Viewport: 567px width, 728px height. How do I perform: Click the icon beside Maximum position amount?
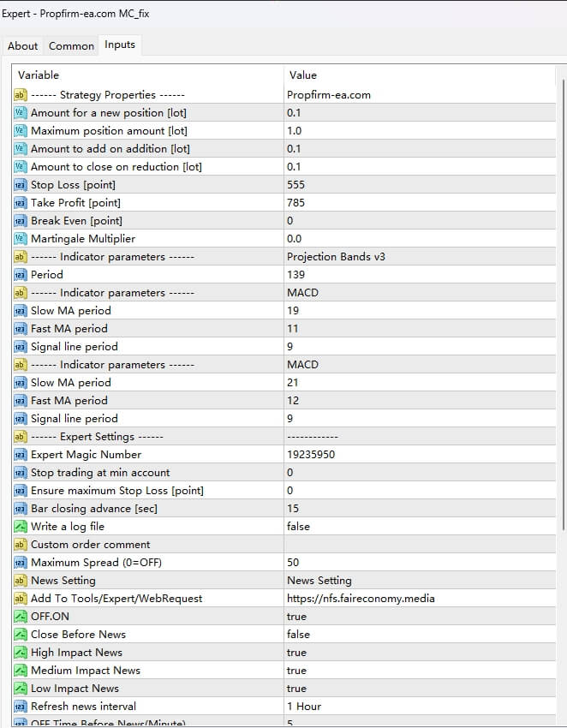click(21, 131)
